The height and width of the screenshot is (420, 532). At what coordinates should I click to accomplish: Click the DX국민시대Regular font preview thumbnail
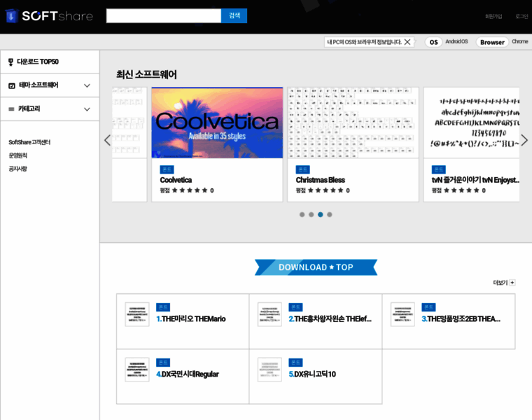(137, 370)
